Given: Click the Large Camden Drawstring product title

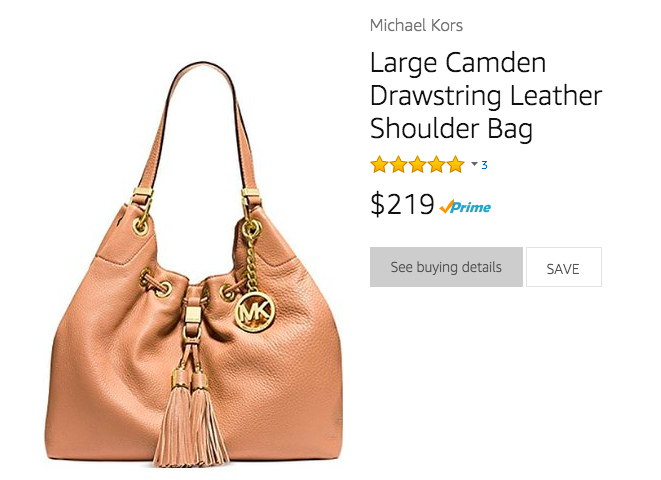Looking at the screenshot, I should [x=486, y=95].
